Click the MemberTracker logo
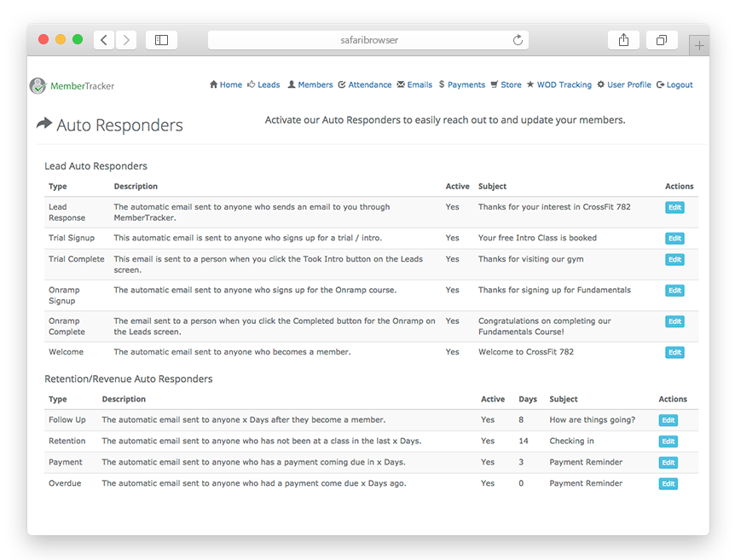The width and height of the screenshot is (735, 560). tap(72, 86)
